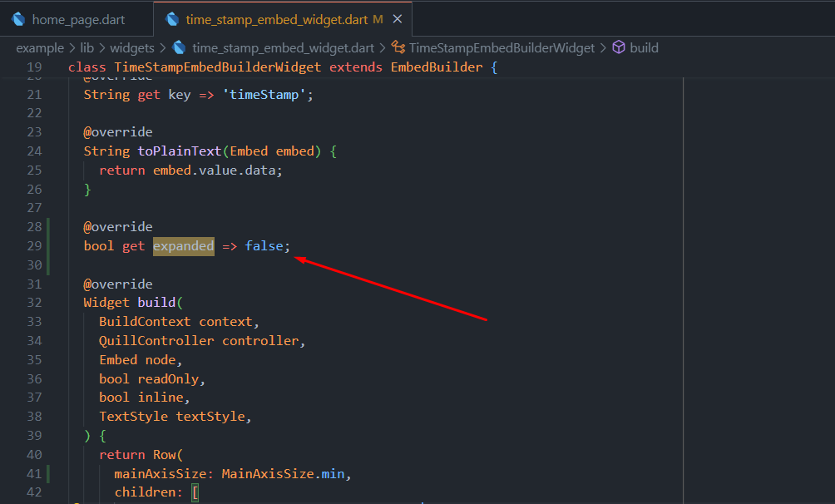Click the highlighted word expanded on line 29

tap(183, 245)
